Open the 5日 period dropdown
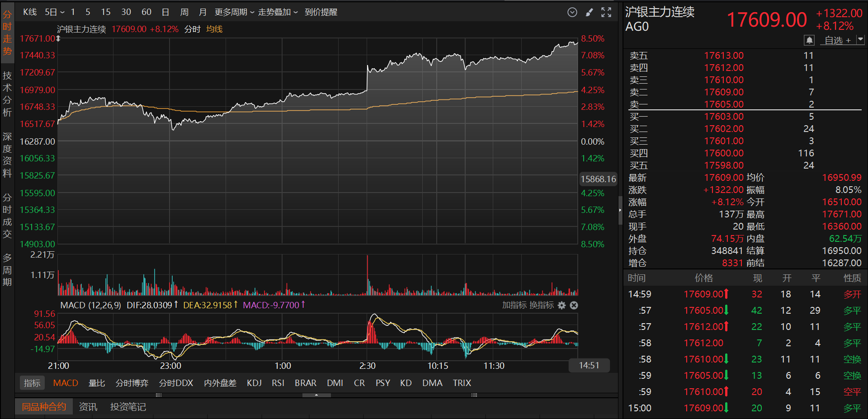 55,12
